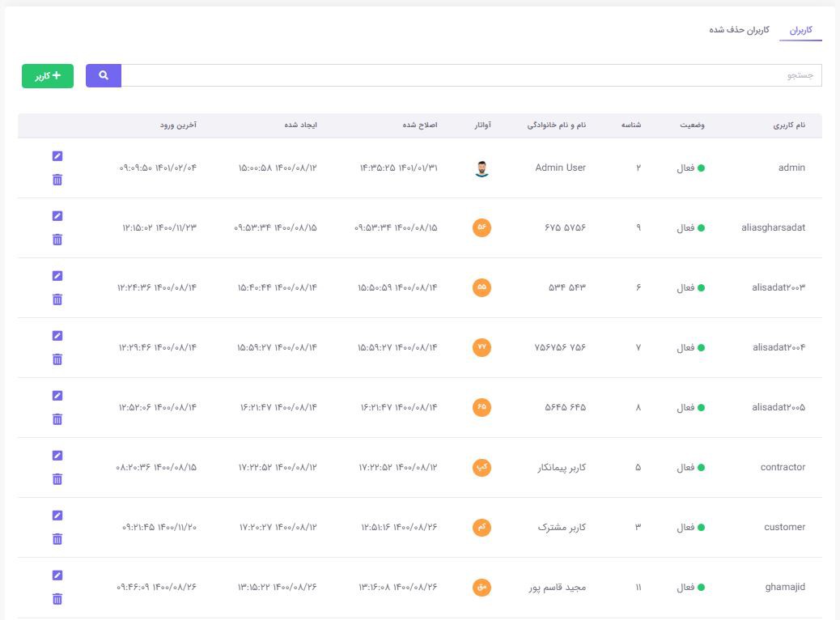Click the شناسه column header
840x620 pixels.
[x=631, y=125]
